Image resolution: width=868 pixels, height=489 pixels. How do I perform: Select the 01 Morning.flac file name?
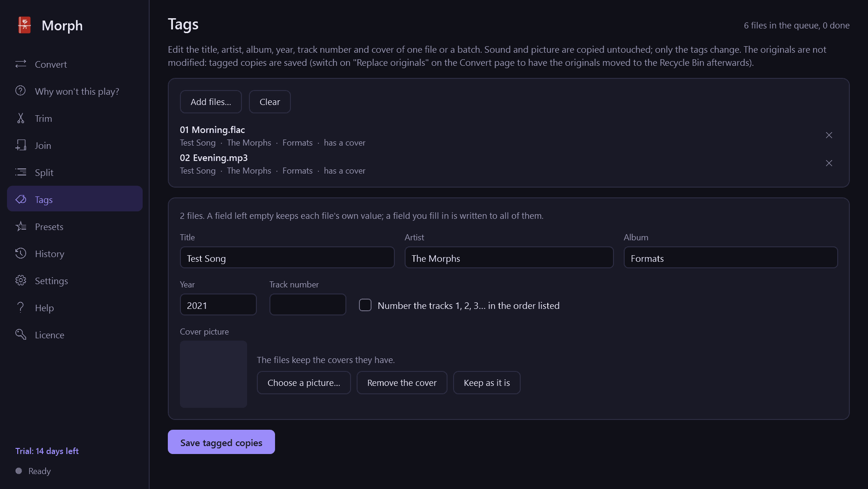pyautogui.click(x=213, y=130)
